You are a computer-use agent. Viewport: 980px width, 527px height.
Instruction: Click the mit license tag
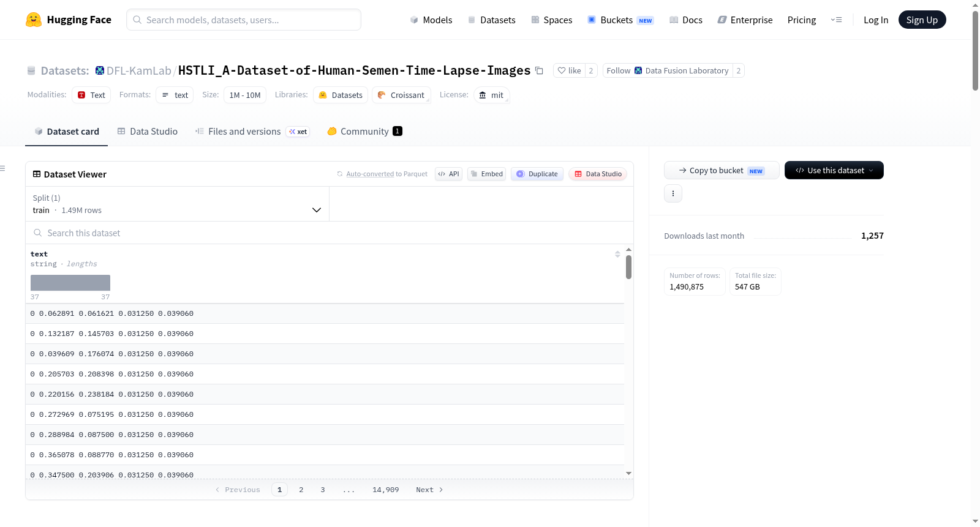pos(491,95)
